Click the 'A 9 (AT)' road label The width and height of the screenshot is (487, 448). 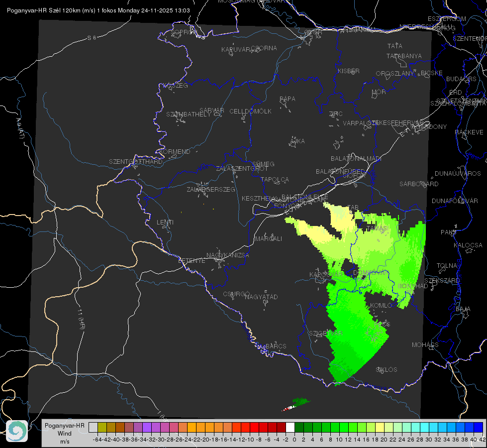20,129
